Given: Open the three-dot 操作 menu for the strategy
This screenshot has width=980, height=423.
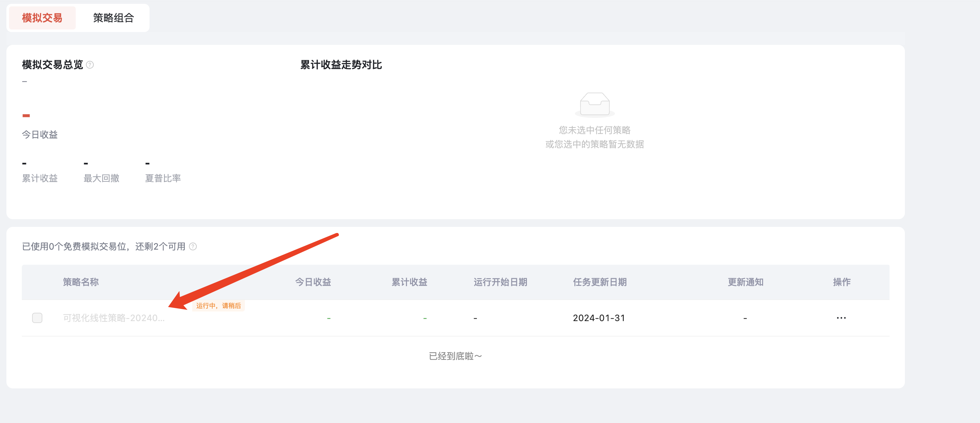Looking at the screenshot, I should pyautogui.click(x=841, y=318).
